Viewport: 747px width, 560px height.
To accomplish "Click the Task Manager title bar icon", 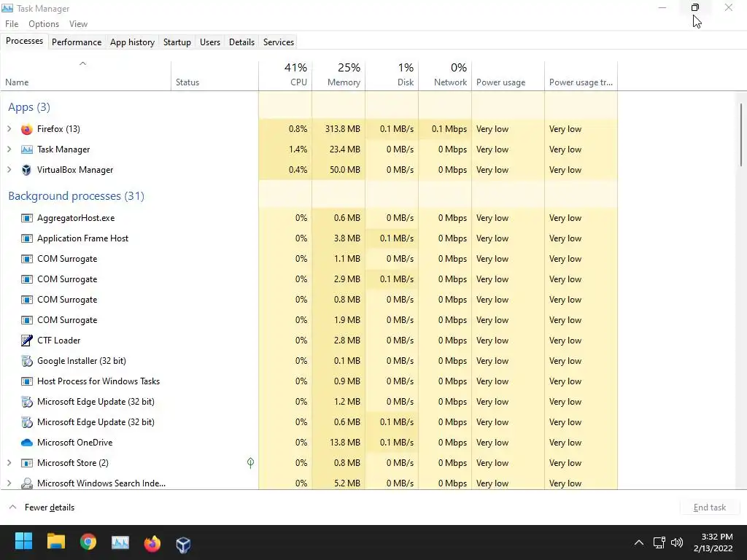I will (7, 8).
